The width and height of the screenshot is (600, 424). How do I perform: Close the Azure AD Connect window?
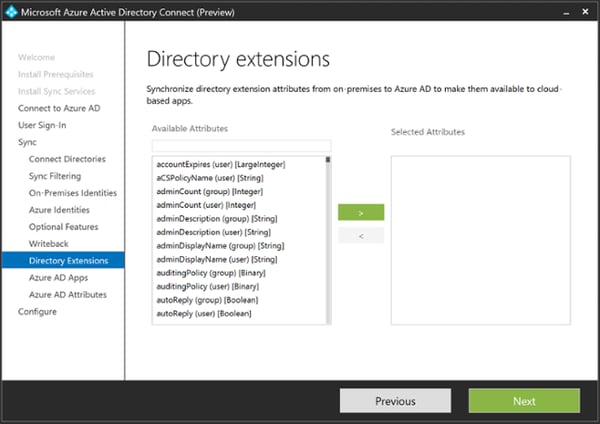click(585, 12)
